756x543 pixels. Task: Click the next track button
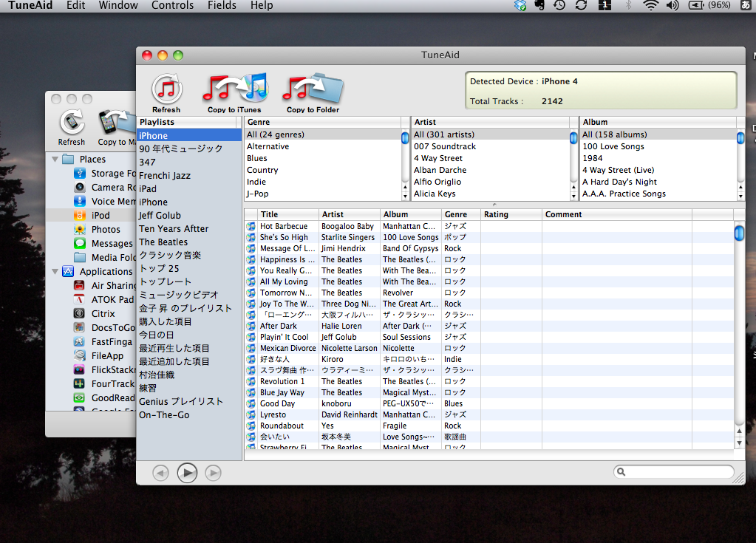coord(213,473)
